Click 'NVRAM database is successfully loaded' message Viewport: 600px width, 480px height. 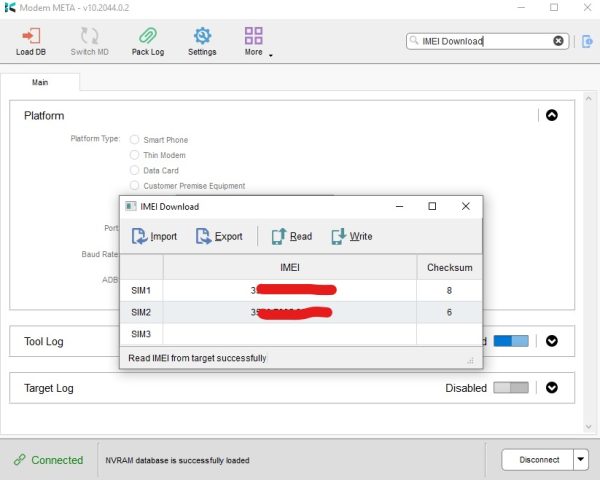tap(177, 460)
